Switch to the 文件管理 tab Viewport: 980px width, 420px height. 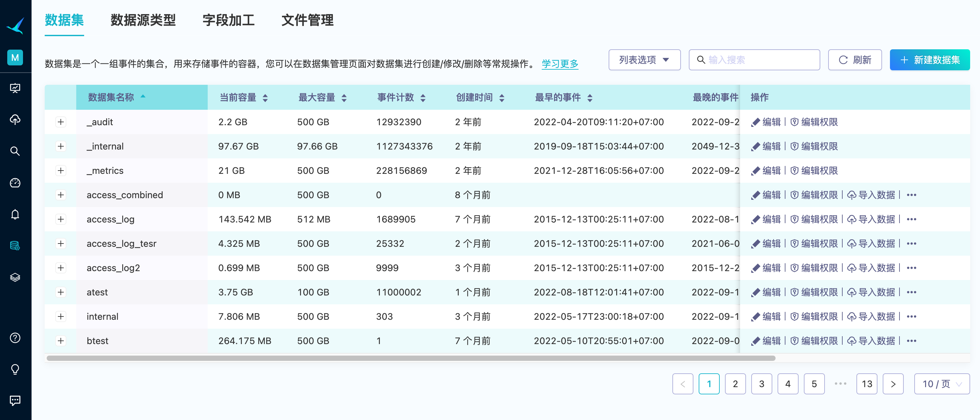pyautogui.click(x=307, y=20)
